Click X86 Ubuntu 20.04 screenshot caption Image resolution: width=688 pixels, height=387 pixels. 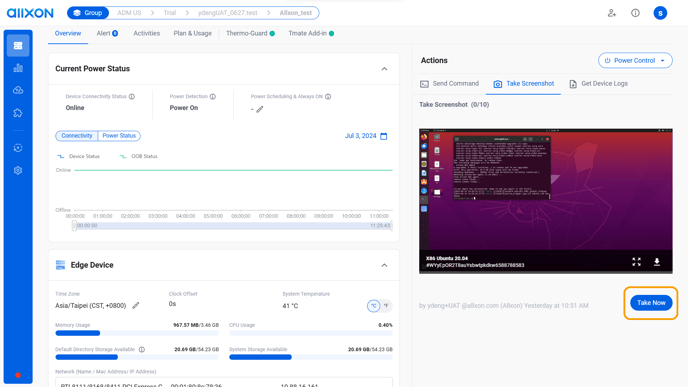click(447, 258)
